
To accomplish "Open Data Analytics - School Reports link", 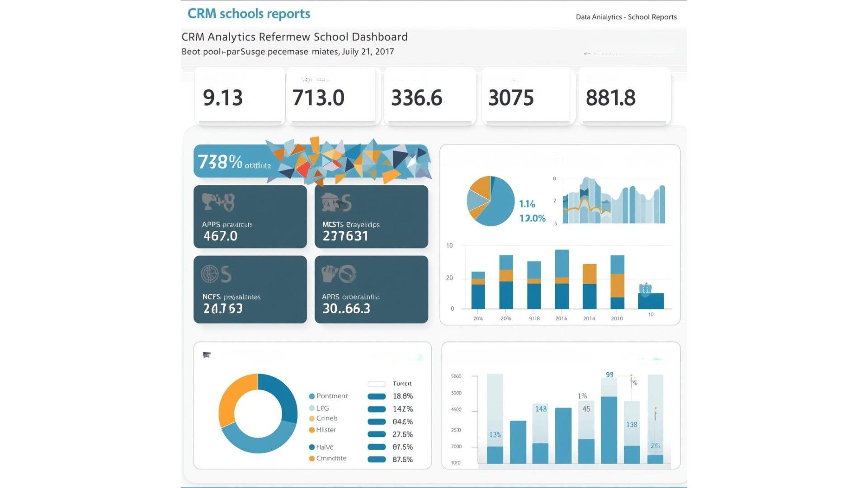I will click(x=626, y=17).
